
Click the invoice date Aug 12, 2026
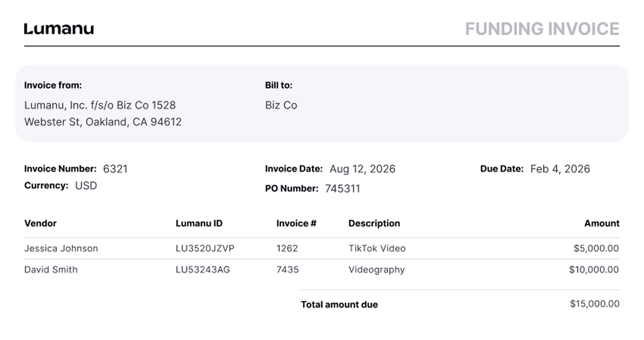[362, 169]
